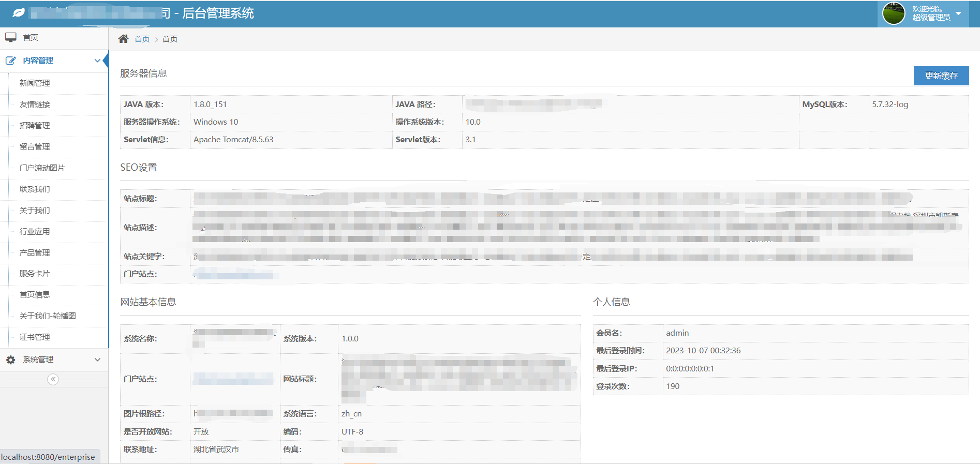
Task: Click the Java version value 1.8.0_151
Action: point(210,104)
